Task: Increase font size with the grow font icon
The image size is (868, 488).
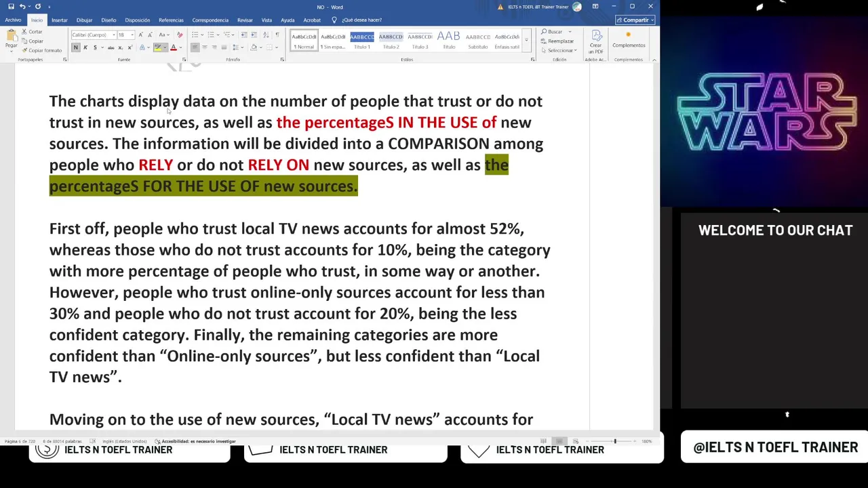Action: (140, 35)
